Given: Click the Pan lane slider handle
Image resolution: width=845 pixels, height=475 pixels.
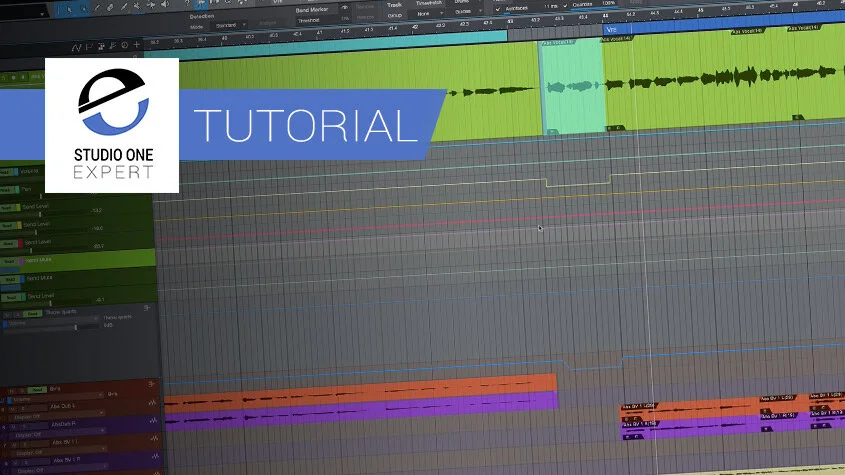Looking at the screenshot, I should point(41,196).
